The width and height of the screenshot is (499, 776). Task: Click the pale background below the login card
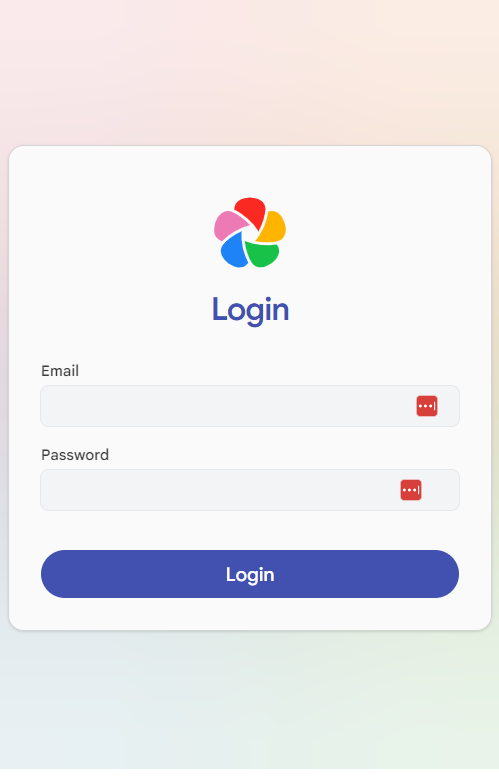point(250,703)
